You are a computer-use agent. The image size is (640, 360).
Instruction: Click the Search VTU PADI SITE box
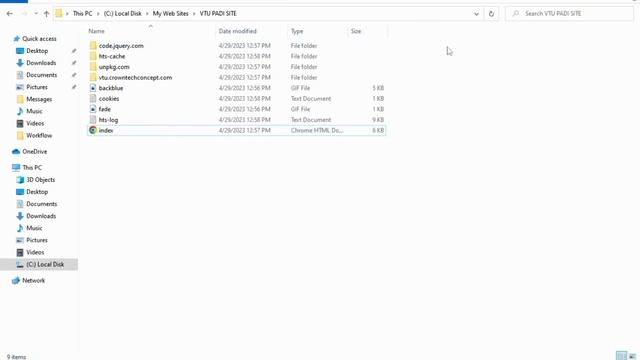tap(569, 13)
